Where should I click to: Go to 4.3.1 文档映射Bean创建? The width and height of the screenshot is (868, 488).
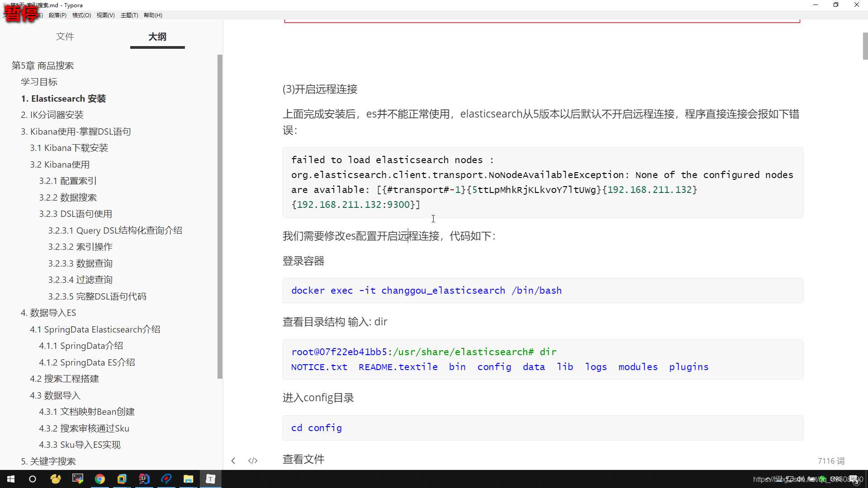pyautogui.click(x=87, y=412)
